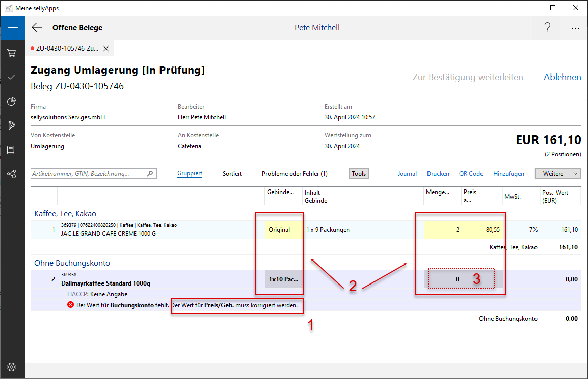Open the three-dot more options menu
588x379 pixels.
[575, 28]
